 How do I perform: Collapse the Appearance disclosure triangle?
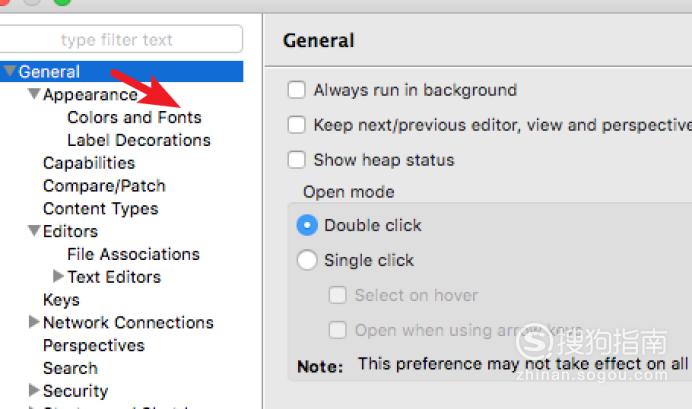point(34,94)
